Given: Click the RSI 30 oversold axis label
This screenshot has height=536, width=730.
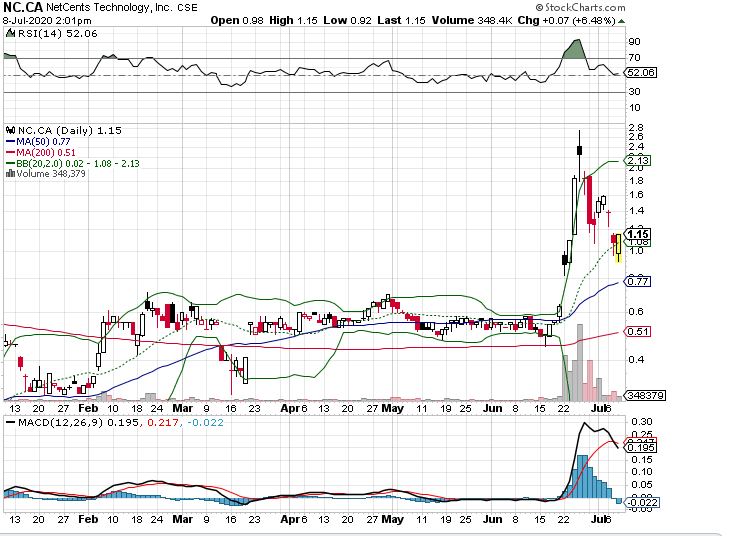Looking at the screenshot, I should (x=634, y=92).
